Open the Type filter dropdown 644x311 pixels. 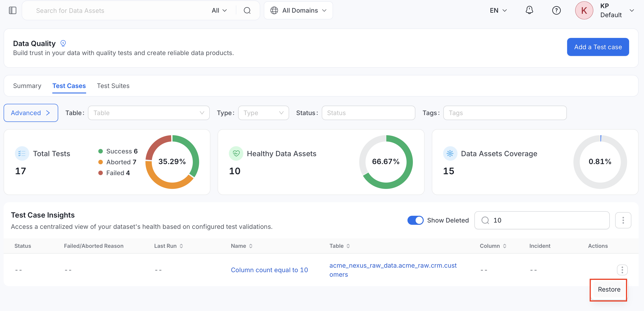click(263, 113)
